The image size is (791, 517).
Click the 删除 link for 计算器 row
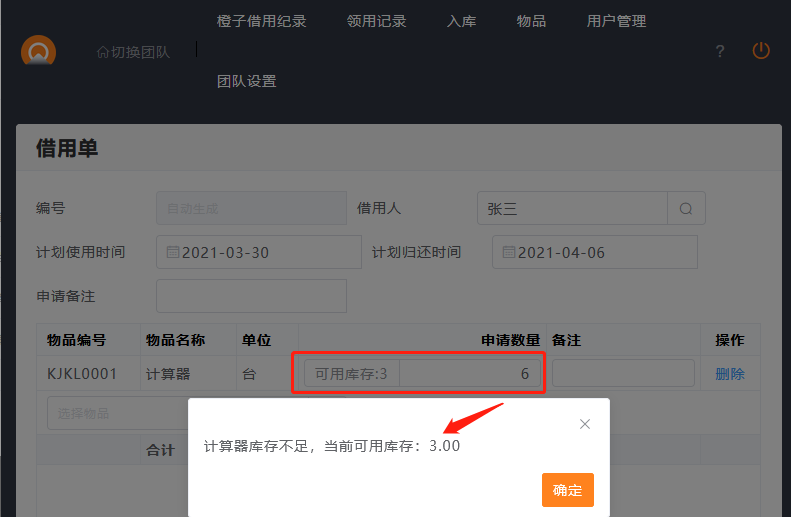click(x=729, y=374)
